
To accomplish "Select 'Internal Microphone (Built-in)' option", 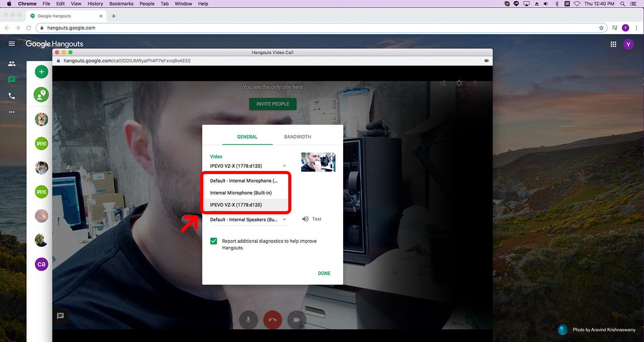I will pyautogui.click(x=247, y=193).
